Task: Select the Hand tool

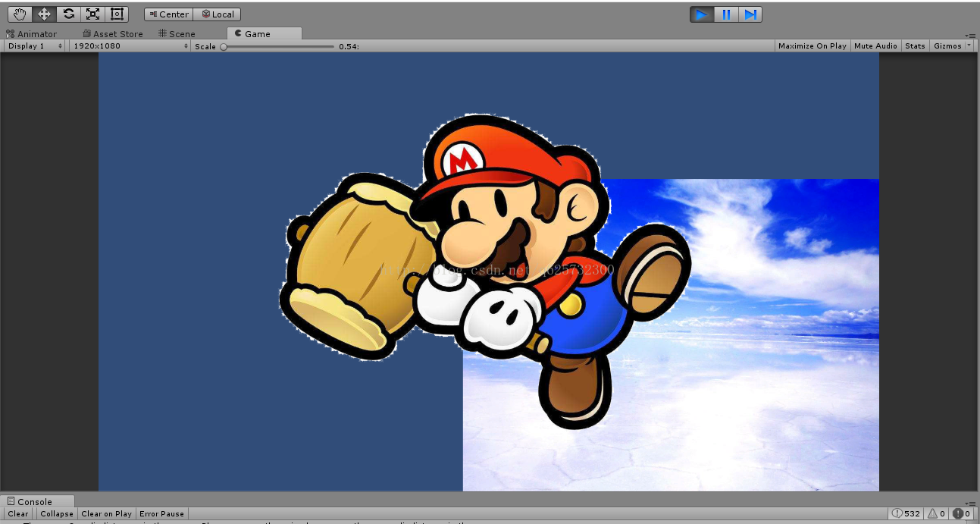Action: [x=20, y=14]
